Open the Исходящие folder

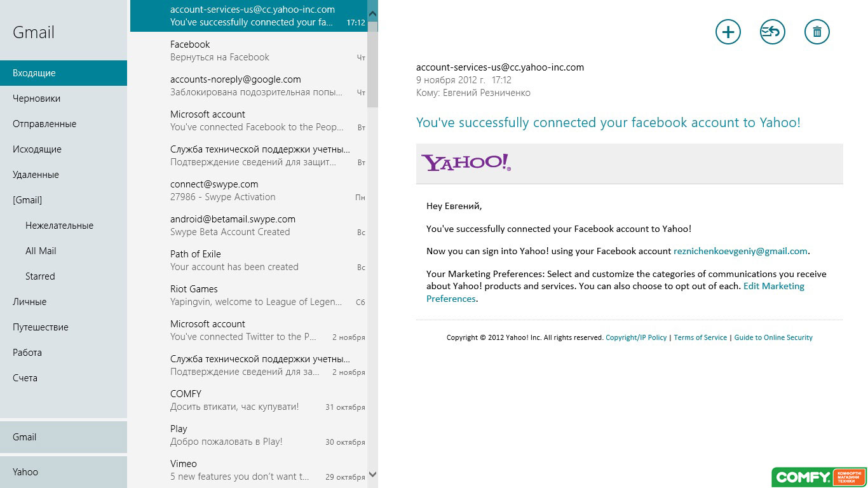[x=64, y=149]
